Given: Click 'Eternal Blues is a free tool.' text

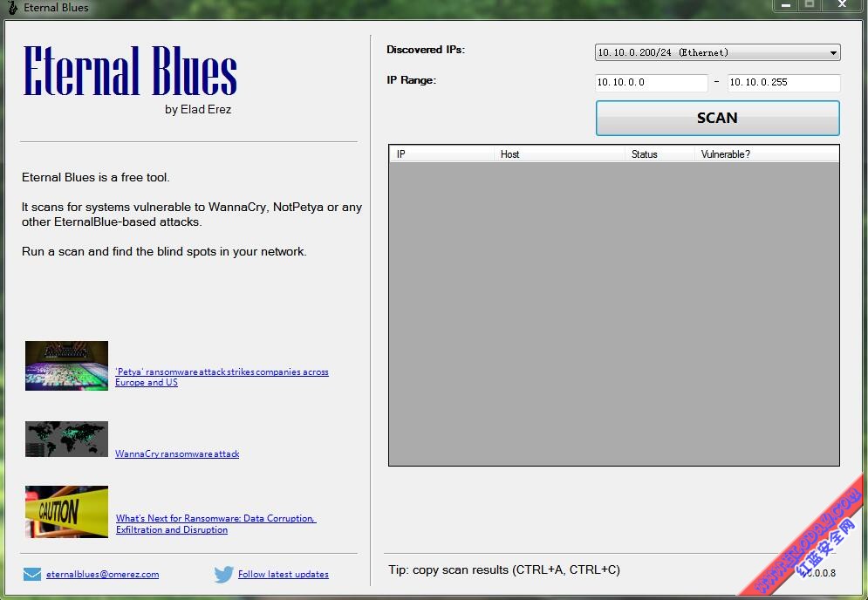Looking at the screenshot, I should pyautogui.click(x=96, y=177).
